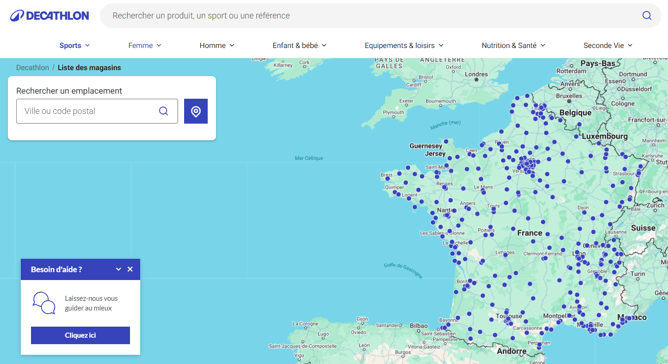Image resolution: width=668 pixels, height=364 pixels.
Task: Click the Pays-Bas label on the map
Action: coord(597,64)
